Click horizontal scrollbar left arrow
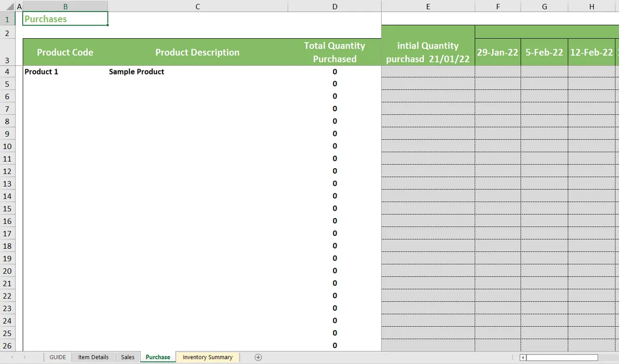 click(523, 358)
